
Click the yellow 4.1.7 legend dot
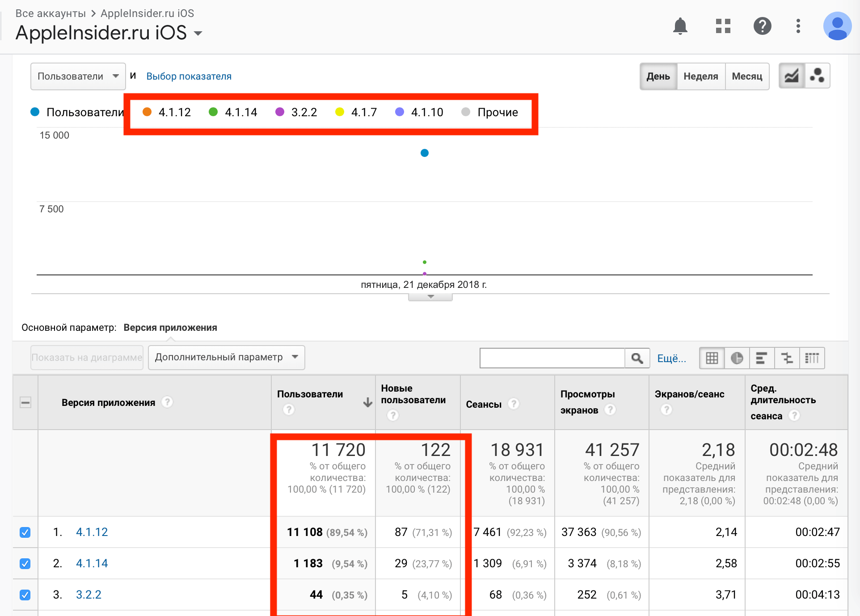coord(340,112)
